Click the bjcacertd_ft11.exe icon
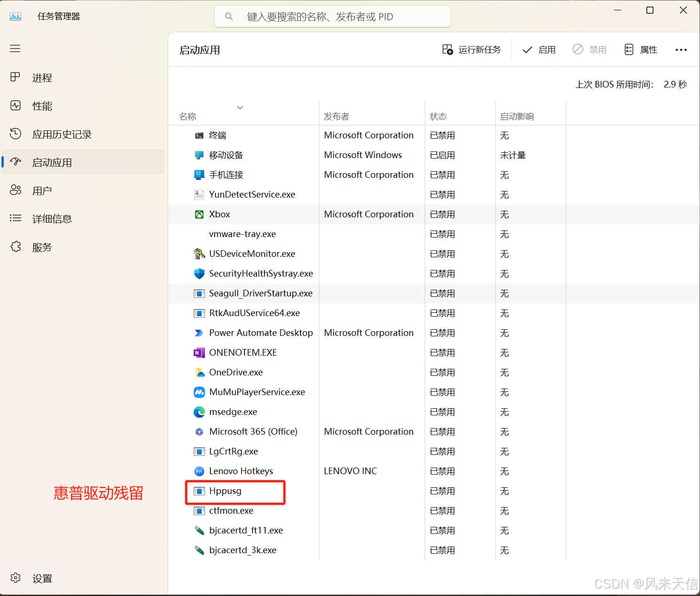The width and height of the screenshot is (700, 596). coord(199,531)
